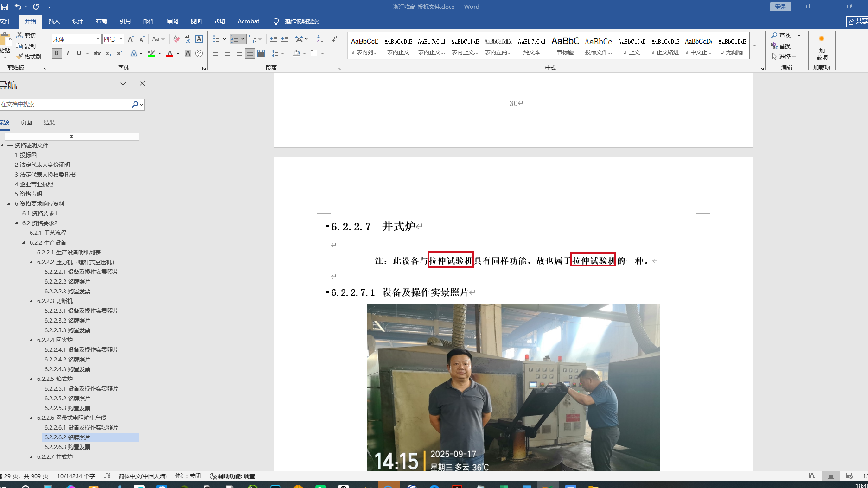868x488 pixels.
Task: Copy selection with the 复制 button
Action: 26,46
